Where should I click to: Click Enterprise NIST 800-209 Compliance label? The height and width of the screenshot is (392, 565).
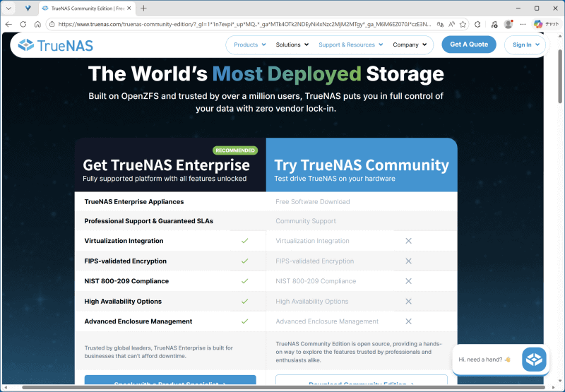[126, 281]
